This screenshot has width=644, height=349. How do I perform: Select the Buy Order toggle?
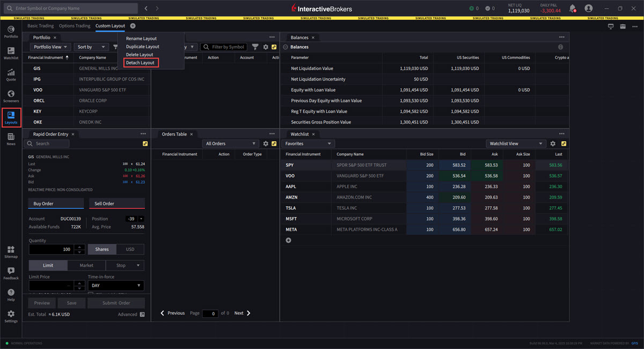coord(56,203)
